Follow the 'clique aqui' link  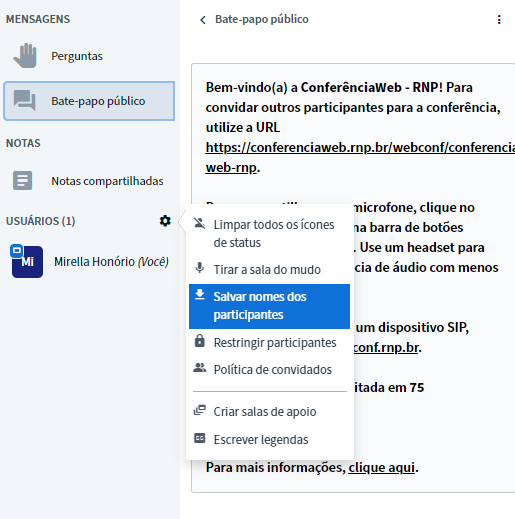click(x=381, y=468)
